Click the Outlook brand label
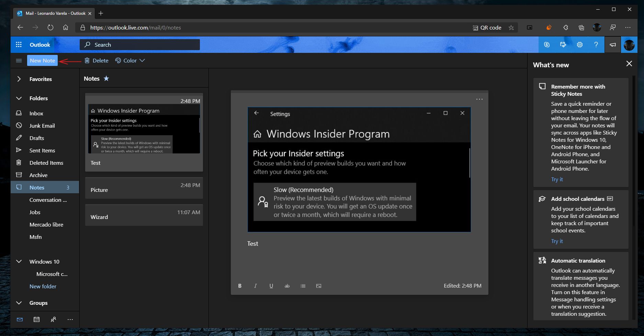The image size is (644, 336). (40, 45)
